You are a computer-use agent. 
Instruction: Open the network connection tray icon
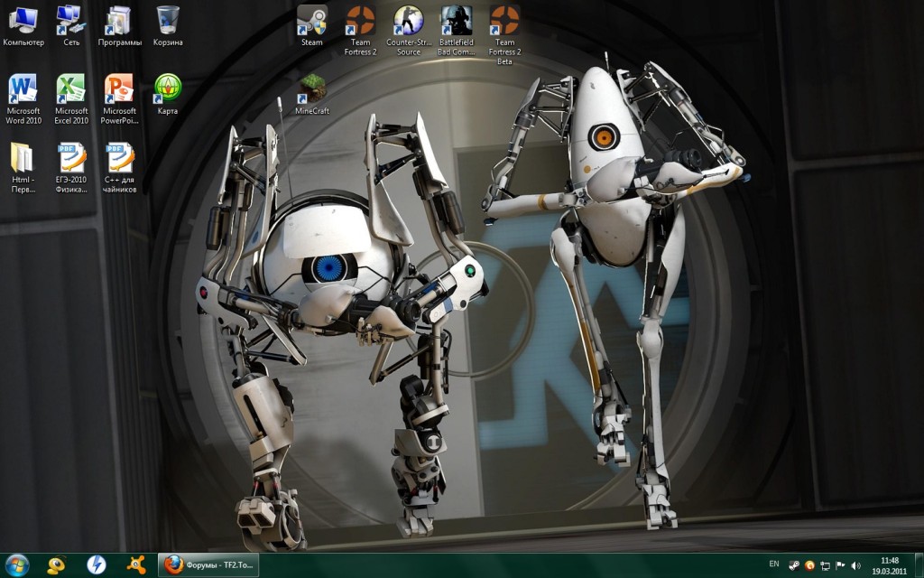click(x=825, y=565)
